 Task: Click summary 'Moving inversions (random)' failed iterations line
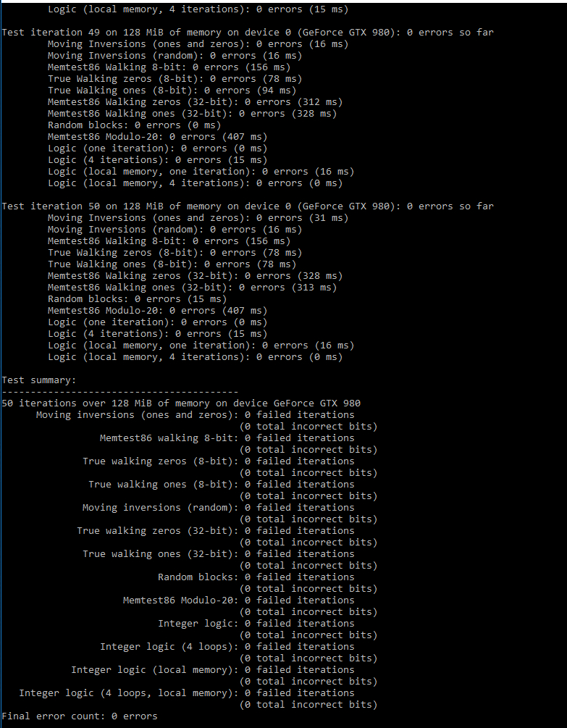click(x=219, y=508)
